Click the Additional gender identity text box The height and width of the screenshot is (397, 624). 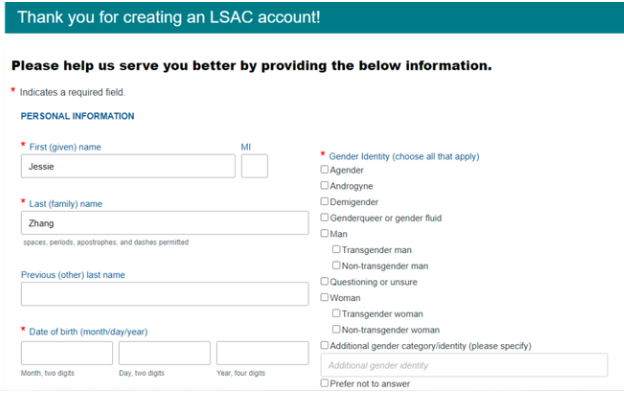tap(464, 365)
